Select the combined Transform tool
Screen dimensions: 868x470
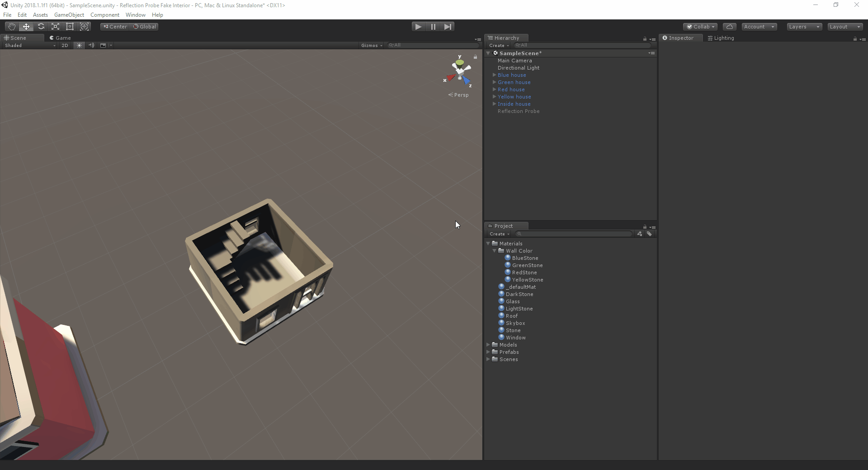(84, 27)
